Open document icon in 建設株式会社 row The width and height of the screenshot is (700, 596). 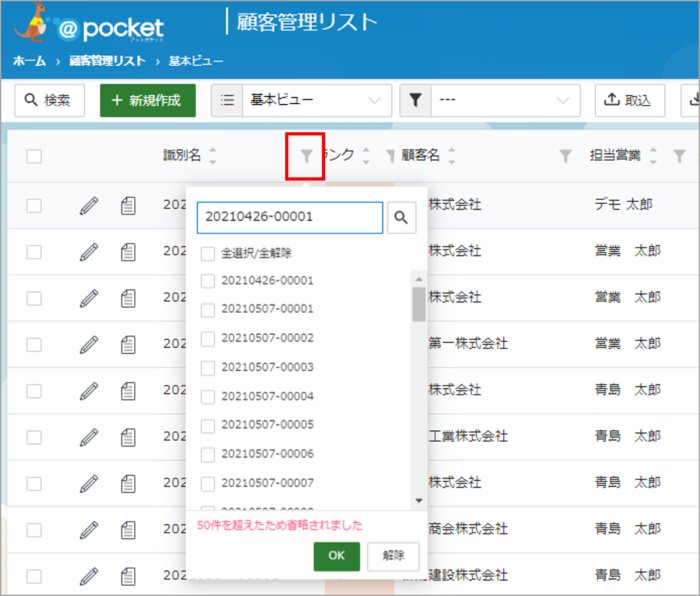128,576
